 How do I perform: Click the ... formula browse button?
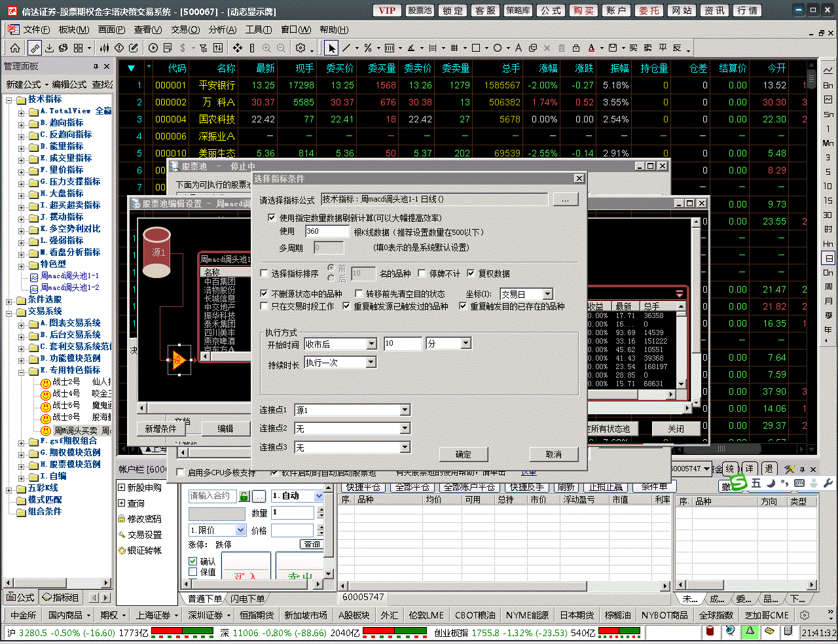tap(566, 200)
